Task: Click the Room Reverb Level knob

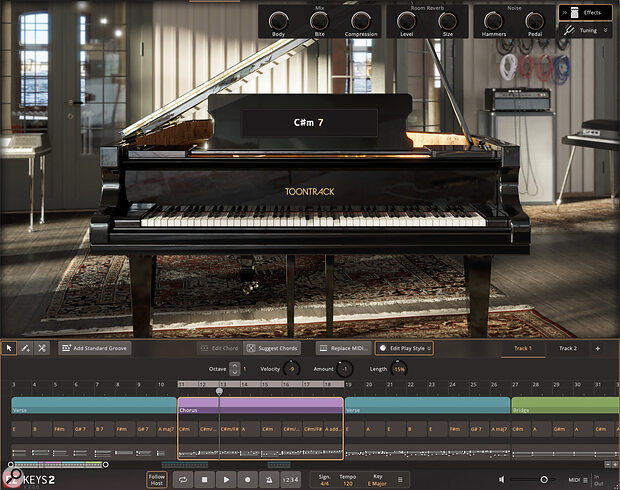Action: [406, 21]
